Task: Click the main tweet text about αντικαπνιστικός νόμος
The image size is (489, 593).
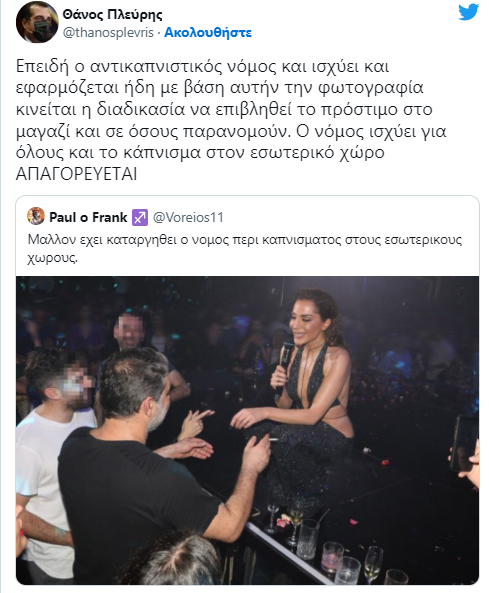Action: click(231, 120)
